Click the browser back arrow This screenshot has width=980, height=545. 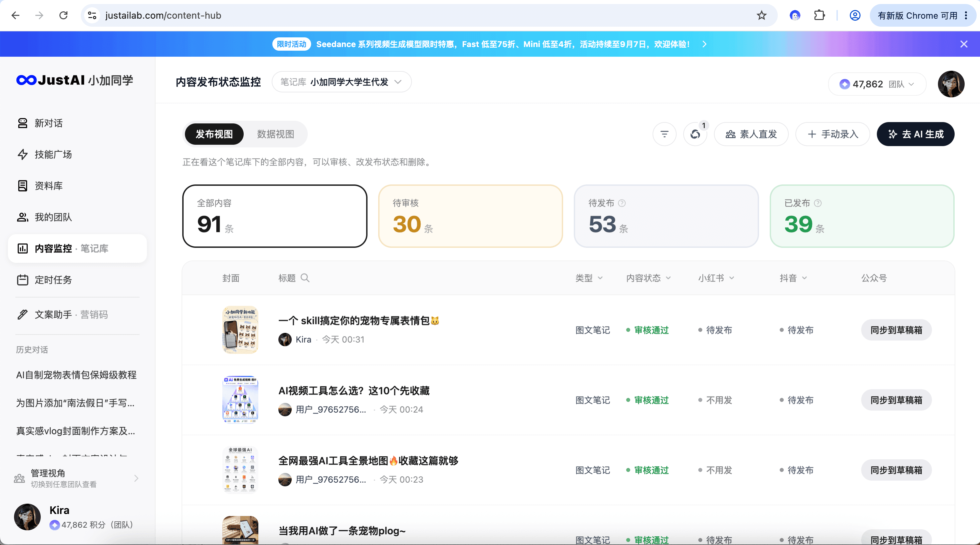[x=16, y=16]
